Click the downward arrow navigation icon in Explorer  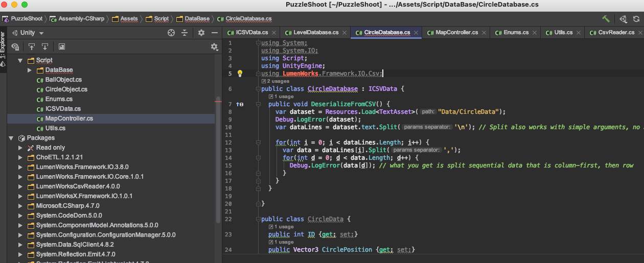[x=45, y=46]
